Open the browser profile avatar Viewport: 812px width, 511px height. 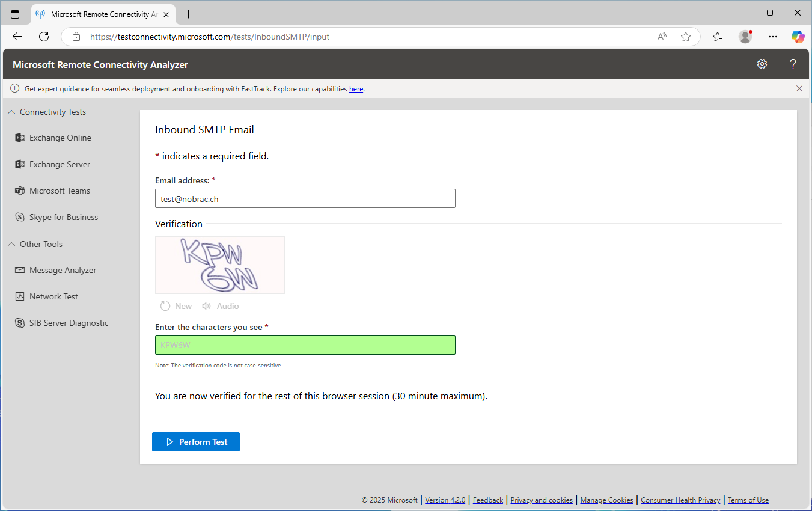pos(745,37)
